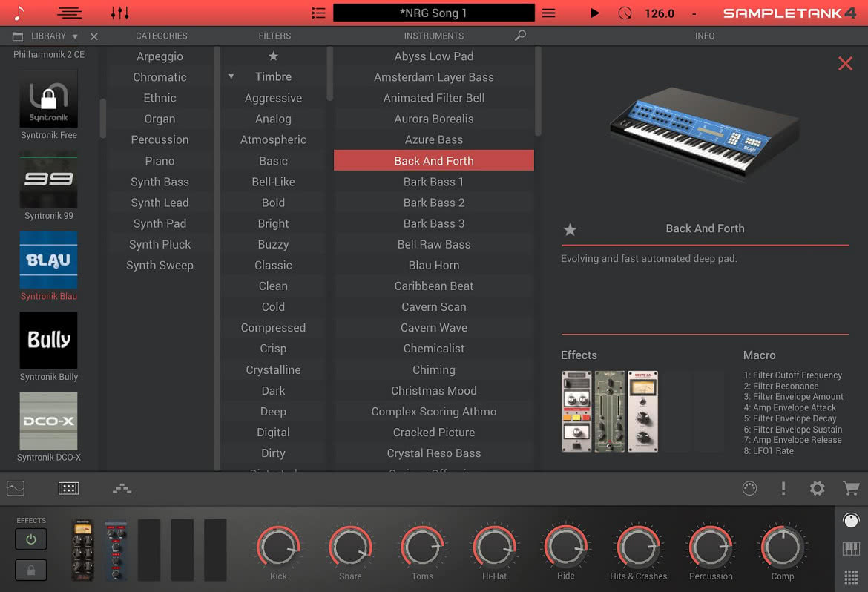Close the info panel with the red X
Viewport: 868px width, 592px height.
click(845, 63)
